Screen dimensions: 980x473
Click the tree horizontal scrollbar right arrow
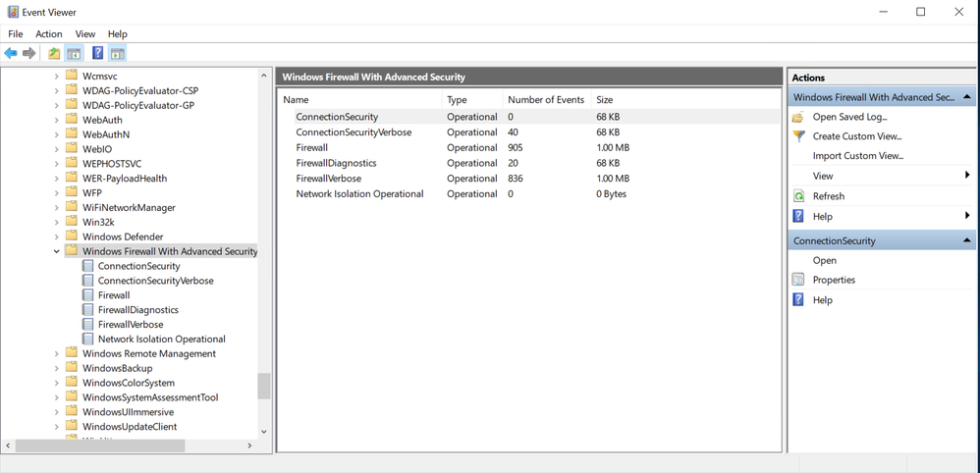coord(249,446)
